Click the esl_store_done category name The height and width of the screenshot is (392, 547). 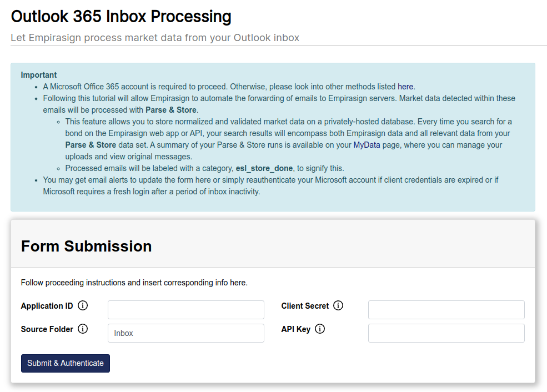pos(264,168)
